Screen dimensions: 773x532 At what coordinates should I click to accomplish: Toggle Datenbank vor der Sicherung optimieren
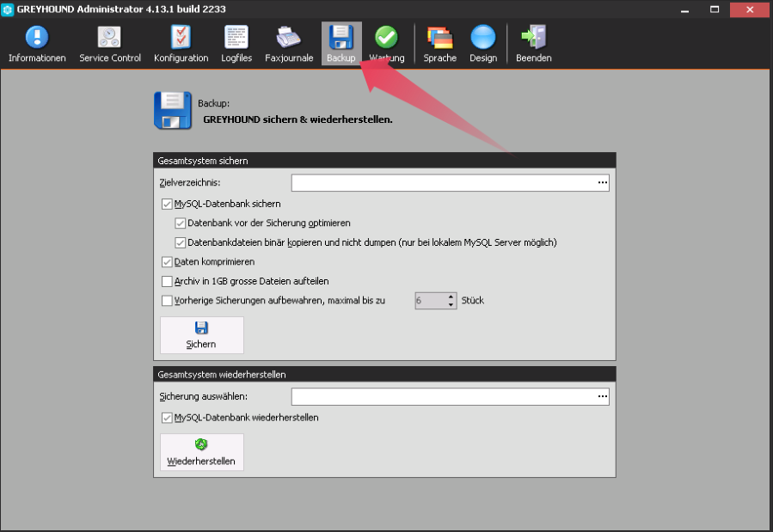click(181, 223)
